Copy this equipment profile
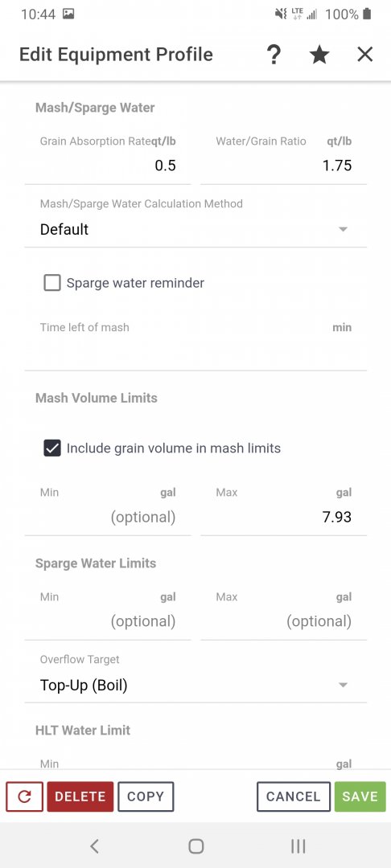The width and height of the screenshot is (391, 868). point(146,796)
